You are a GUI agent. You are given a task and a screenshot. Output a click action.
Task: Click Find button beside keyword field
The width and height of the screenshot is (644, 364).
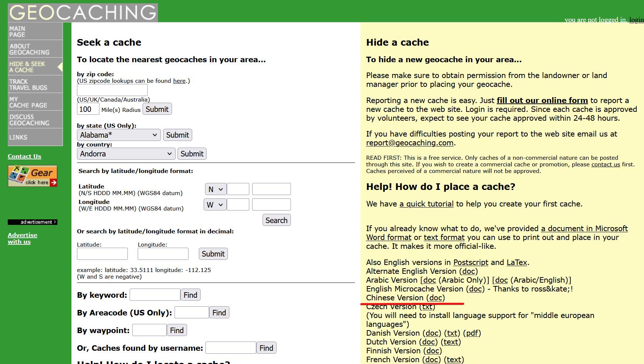point(190,295)
